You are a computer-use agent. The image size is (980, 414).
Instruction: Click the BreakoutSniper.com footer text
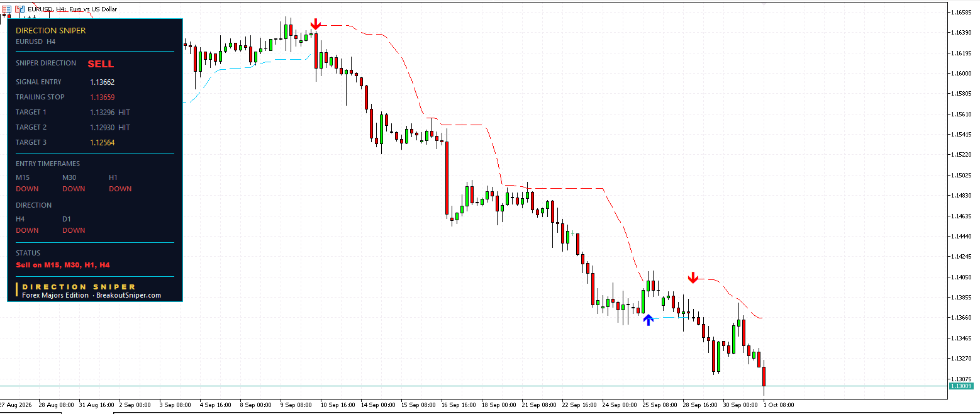pos(128,295)
